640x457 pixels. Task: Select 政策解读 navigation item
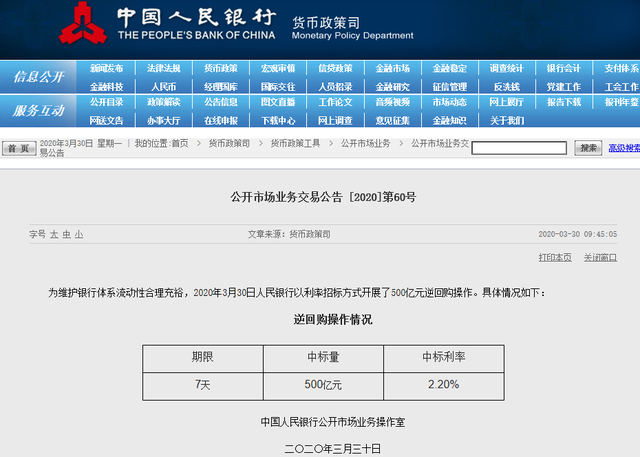tap(164, 102)
